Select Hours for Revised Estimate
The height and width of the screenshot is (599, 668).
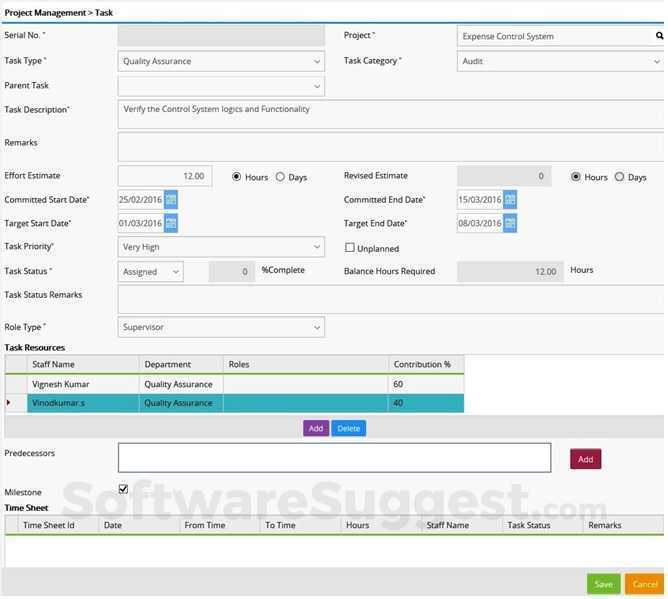(576, 177)
